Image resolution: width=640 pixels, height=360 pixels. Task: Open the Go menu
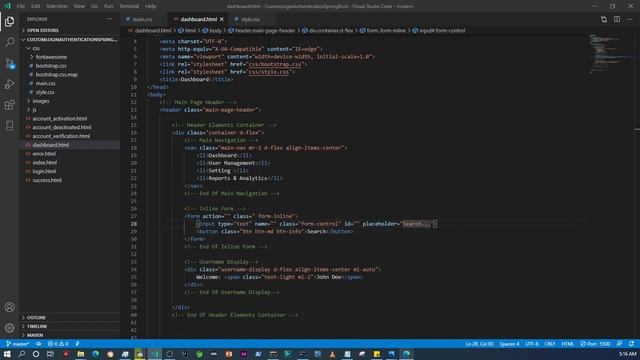(x=94, y=6)
